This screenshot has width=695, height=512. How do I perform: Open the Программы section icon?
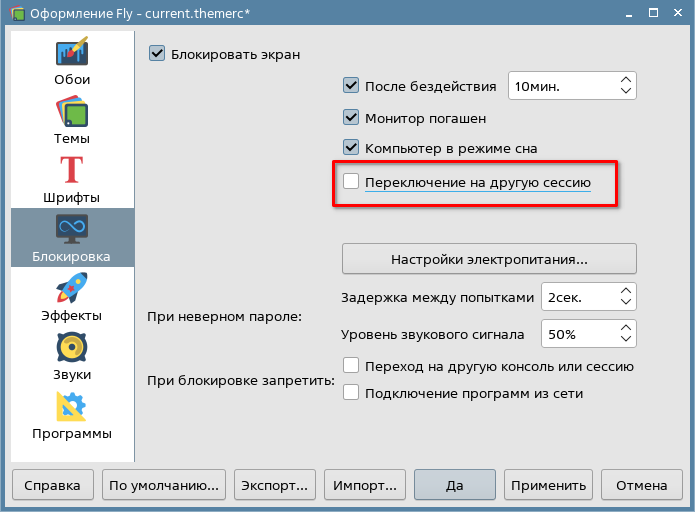click(x=72, y=406)
